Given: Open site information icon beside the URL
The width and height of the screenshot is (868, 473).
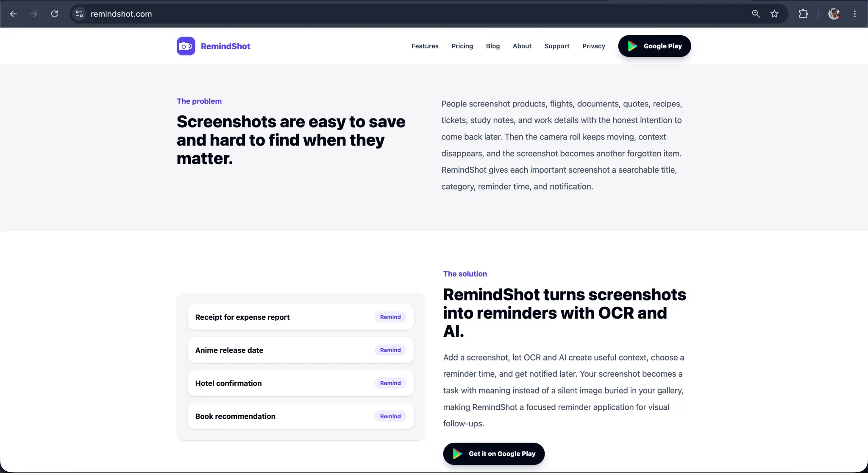Looking at the screenshot, I should tap(79, 14).
